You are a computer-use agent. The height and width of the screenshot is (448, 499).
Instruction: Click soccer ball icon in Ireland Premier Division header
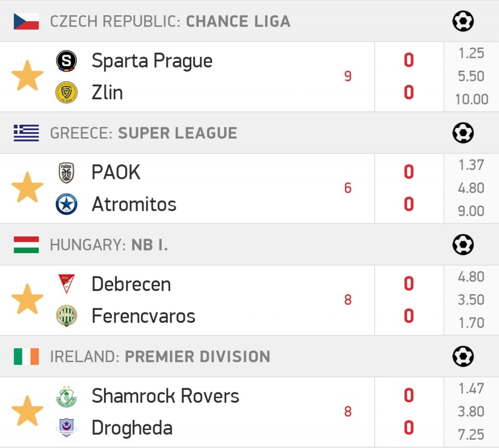463,357
